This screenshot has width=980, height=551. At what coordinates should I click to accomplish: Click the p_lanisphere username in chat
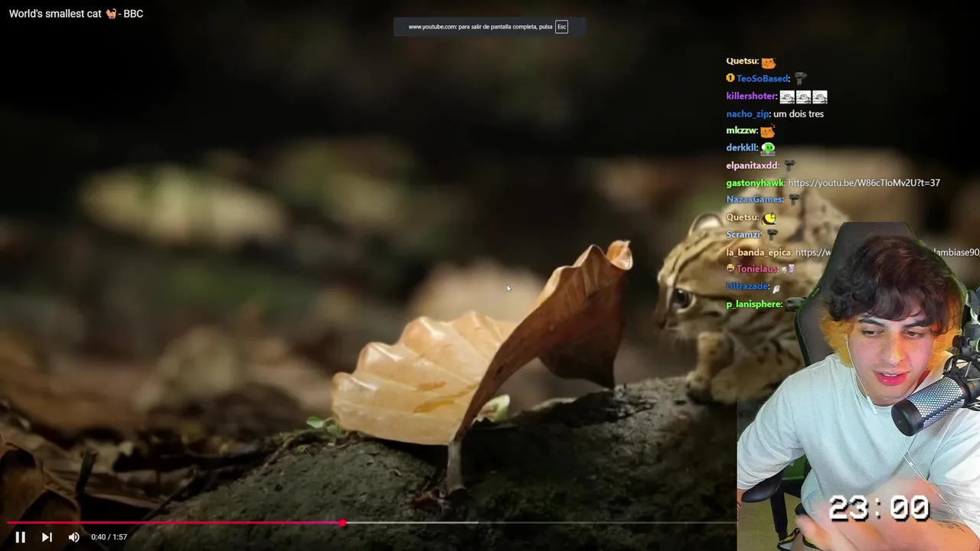click(x=753, y=305)
